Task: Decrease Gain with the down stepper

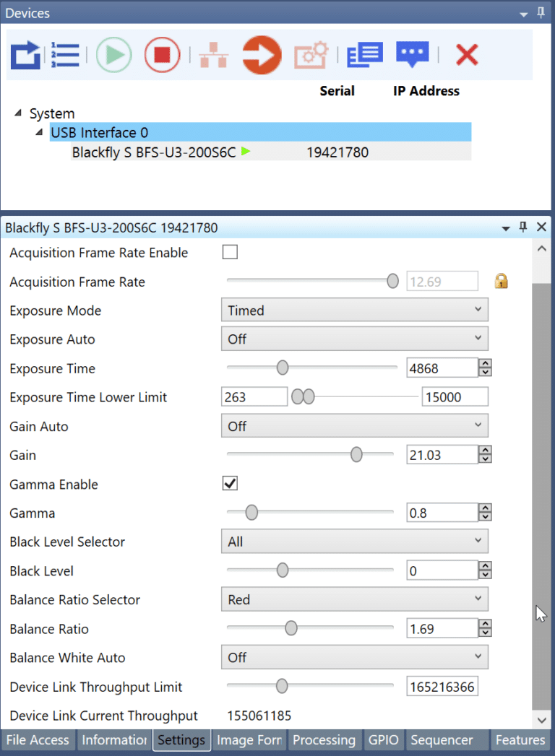Action: tap(485, 459)
